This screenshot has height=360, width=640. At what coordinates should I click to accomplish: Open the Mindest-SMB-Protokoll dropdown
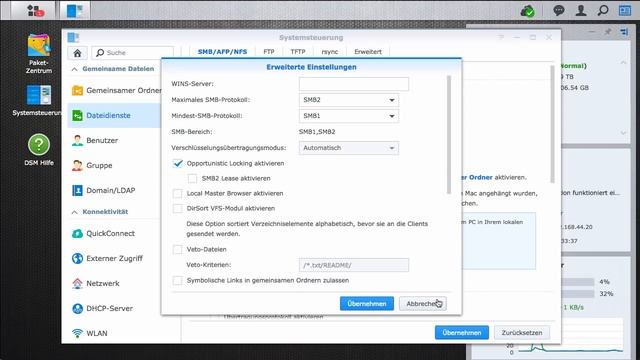click(x=349, y=116)
